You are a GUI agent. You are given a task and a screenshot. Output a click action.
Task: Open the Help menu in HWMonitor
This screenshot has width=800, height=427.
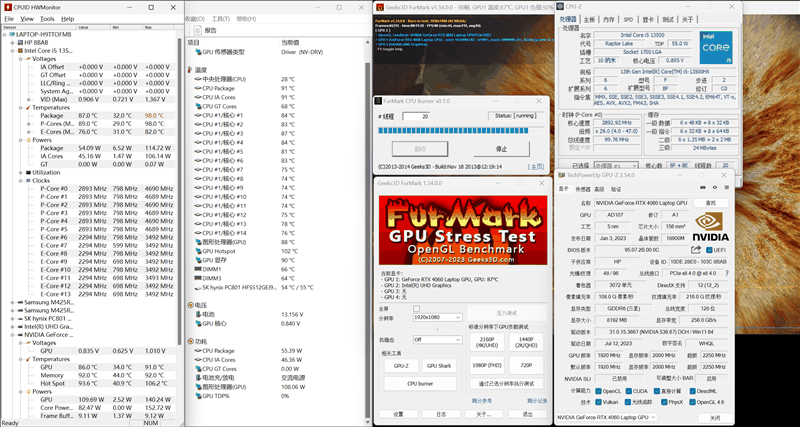[68, 19]
